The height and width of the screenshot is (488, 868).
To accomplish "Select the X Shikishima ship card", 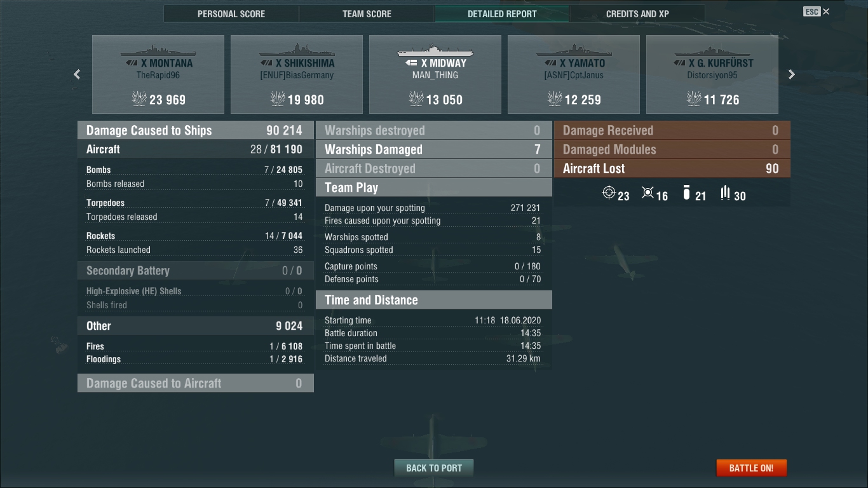I will [297, 74].
